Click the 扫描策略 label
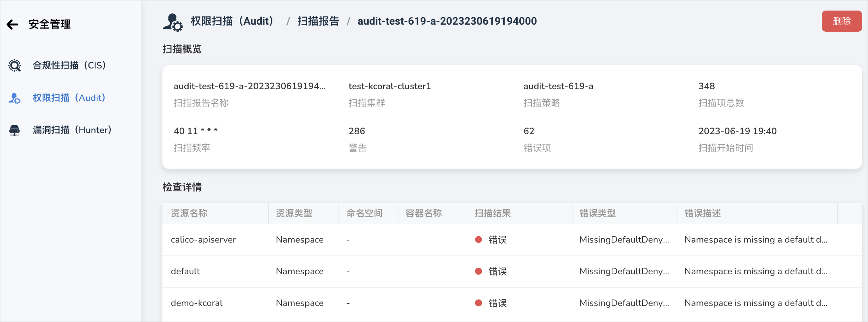Image resolution: width=868 pixels, height=322 pixels. [542, 103]
